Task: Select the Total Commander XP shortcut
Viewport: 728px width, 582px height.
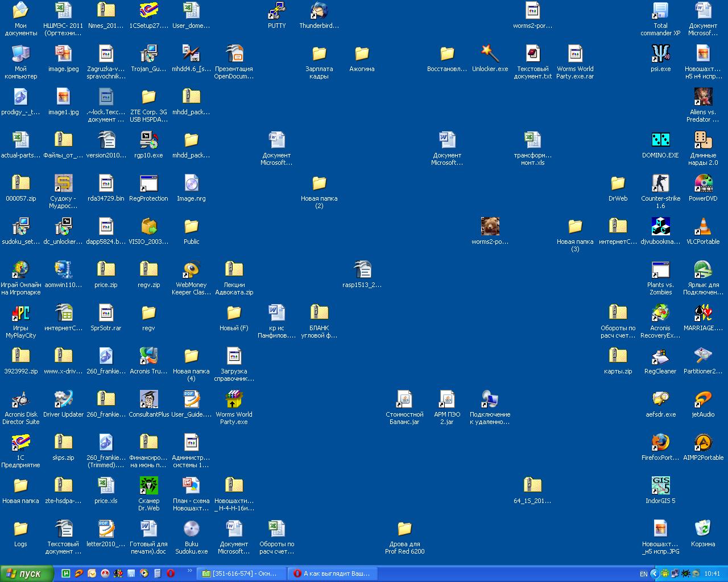Action: click(660, 11)
